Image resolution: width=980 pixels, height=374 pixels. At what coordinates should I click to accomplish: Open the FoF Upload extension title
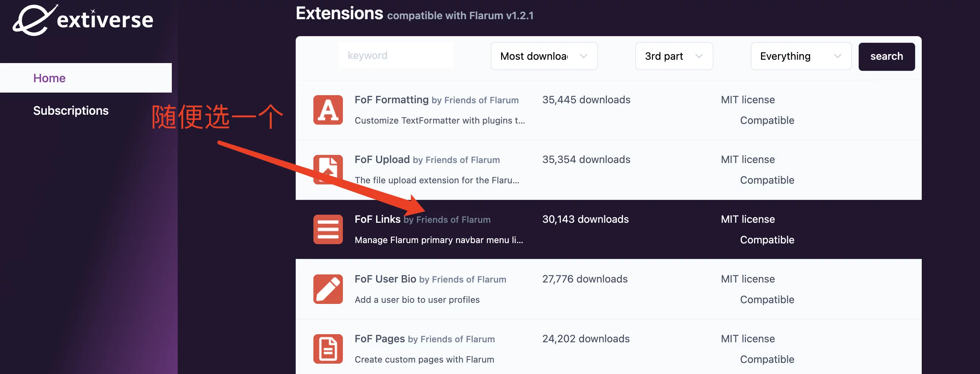coord(382,159)
